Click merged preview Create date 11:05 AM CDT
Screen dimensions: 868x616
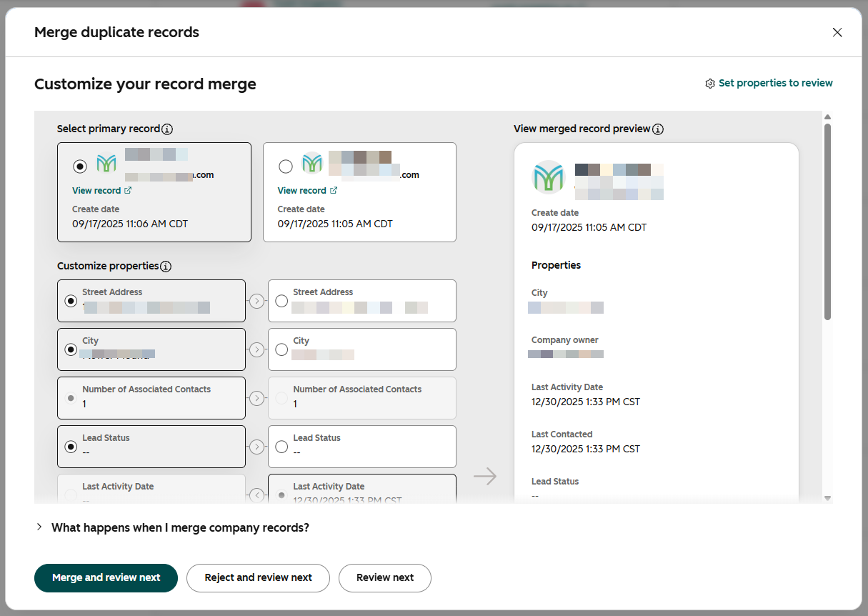(x=589, y=227)
